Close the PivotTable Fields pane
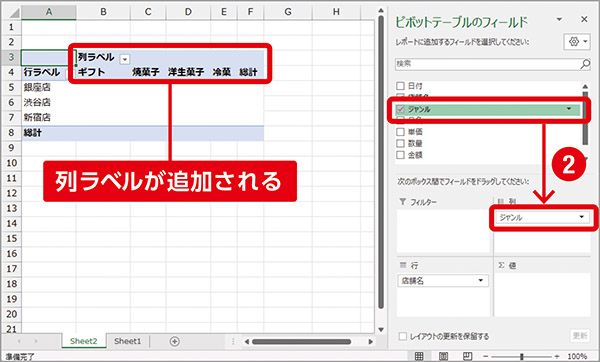 tap(584, 19)
